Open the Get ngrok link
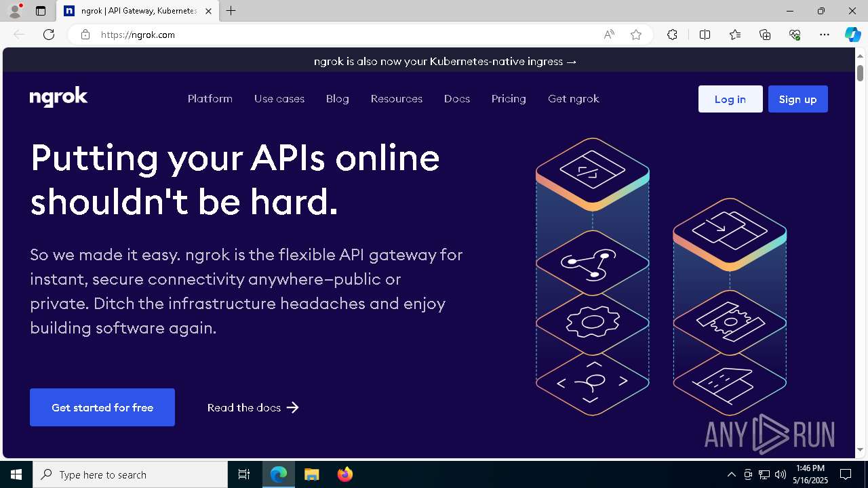Image resolution: width=868 pixels, height=488 pixels. pos(574,99)
